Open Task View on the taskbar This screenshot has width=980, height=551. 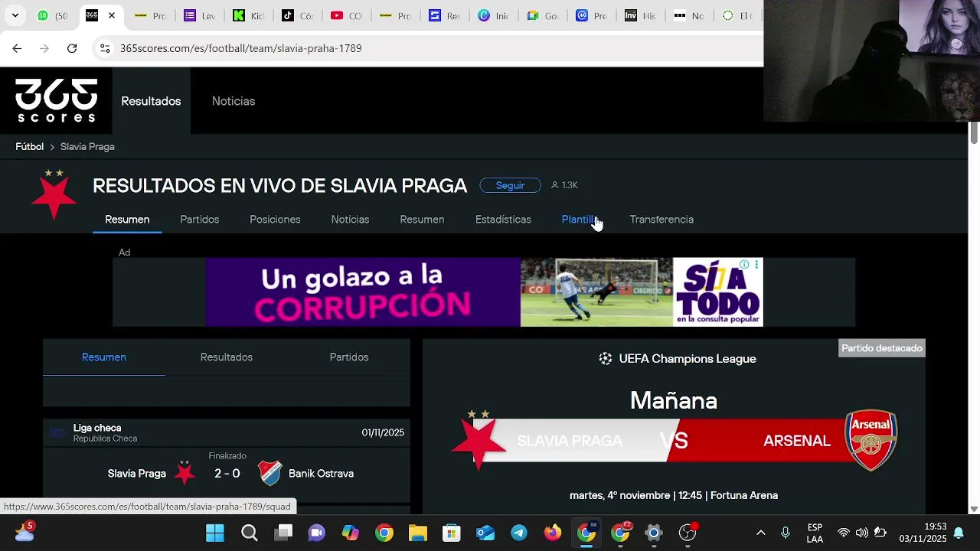point(285,533)
